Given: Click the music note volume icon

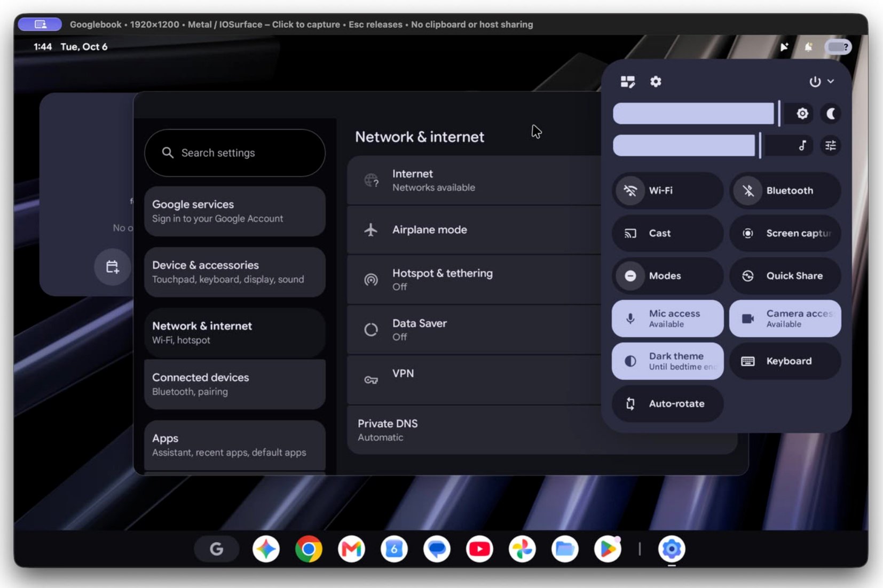Looking at the screenshot, I should tap(802, 146).
